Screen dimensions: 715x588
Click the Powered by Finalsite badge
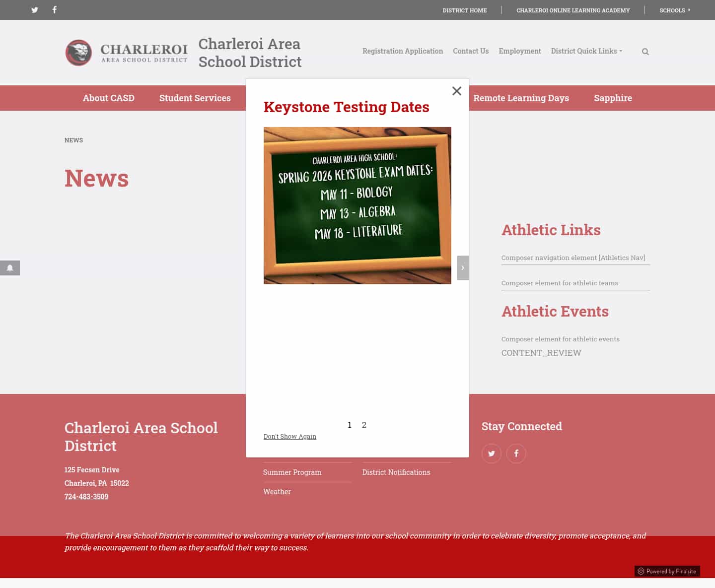click(x=667, y=571)
